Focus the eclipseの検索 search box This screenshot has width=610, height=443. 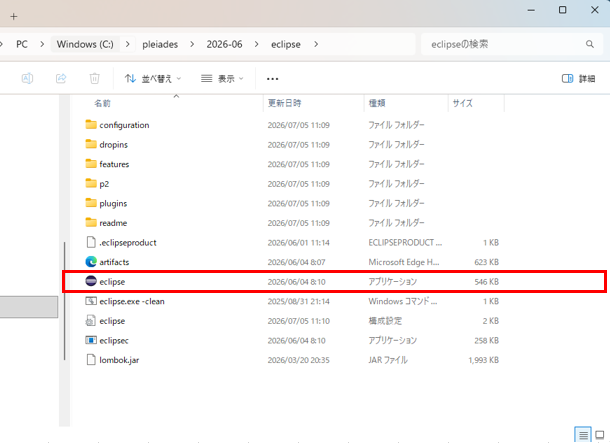512,44
